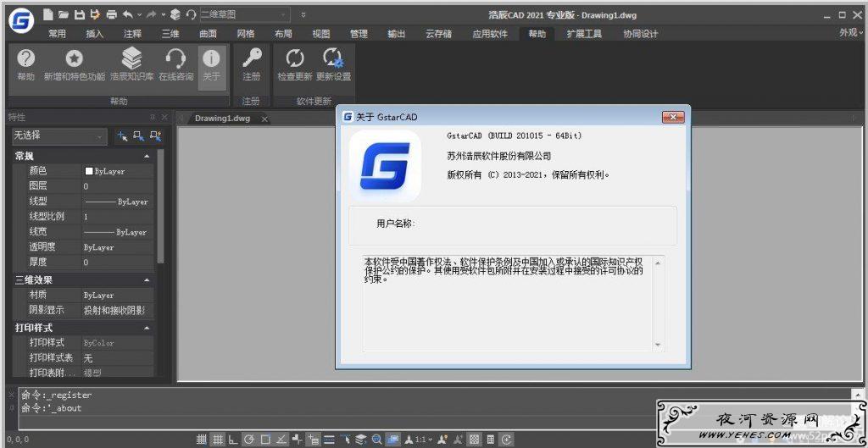
Task: Switch to the 常用 ribbon tab
Action: click(57, 34)
